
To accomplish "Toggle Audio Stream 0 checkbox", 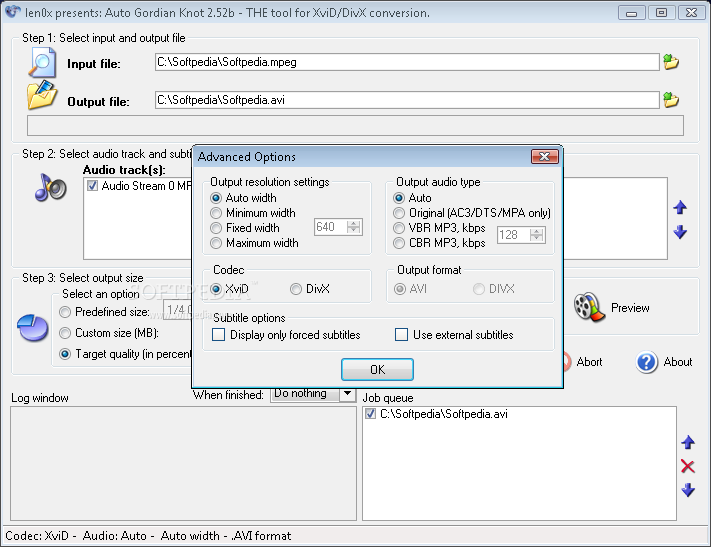I will [93, 186].
